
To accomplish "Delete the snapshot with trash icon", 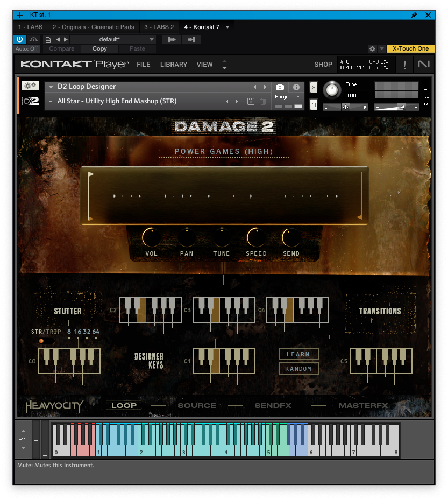I will tap(263, 101).
